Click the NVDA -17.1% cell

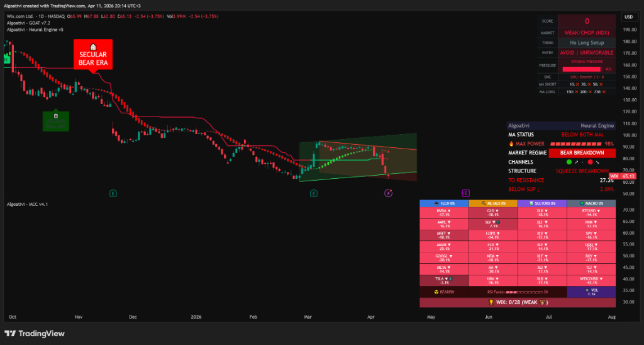pos(444,213)
